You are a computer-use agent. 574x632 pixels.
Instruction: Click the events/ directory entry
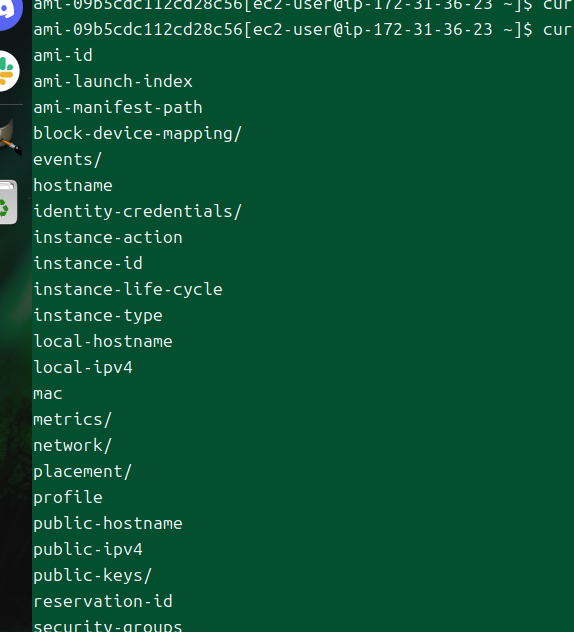coord(67,160)
